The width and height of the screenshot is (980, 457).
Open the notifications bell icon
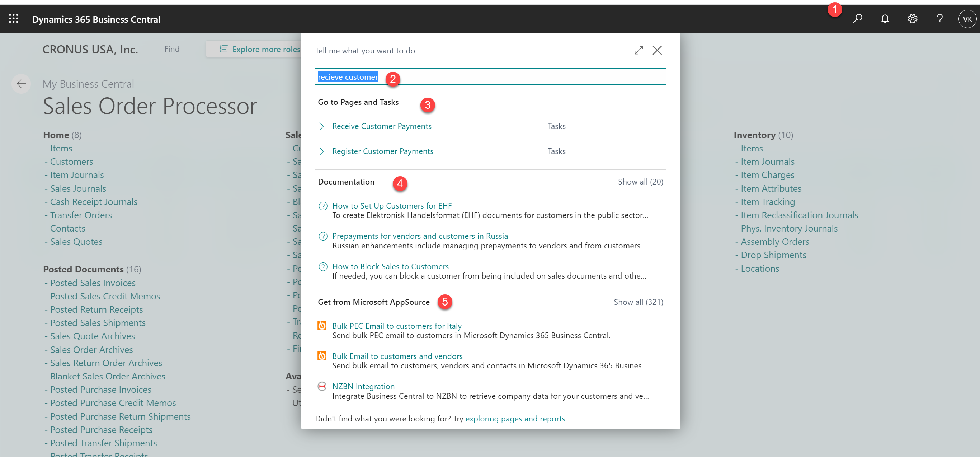(x=885, y=19)
